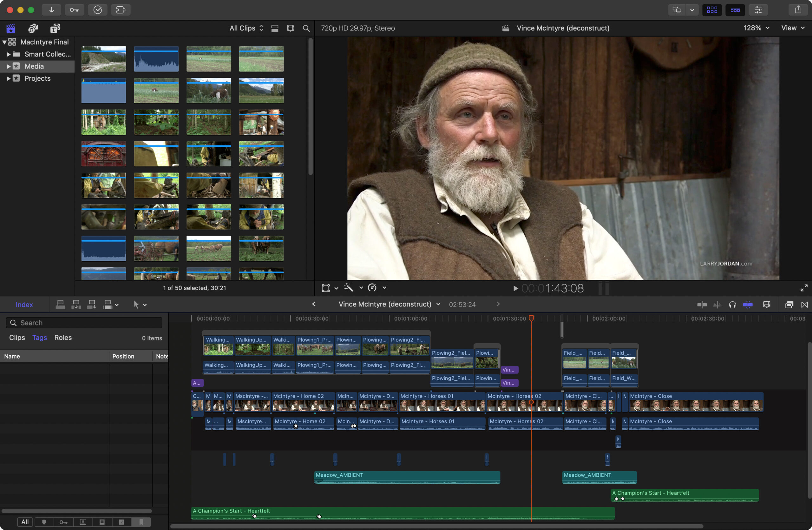Open the Keyword Editor key icon

point(74,10)
